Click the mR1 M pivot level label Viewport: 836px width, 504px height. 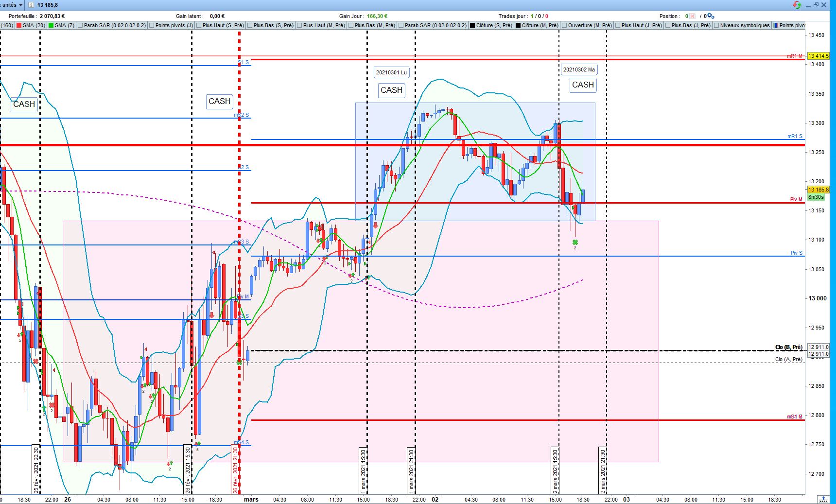[795, 56]
